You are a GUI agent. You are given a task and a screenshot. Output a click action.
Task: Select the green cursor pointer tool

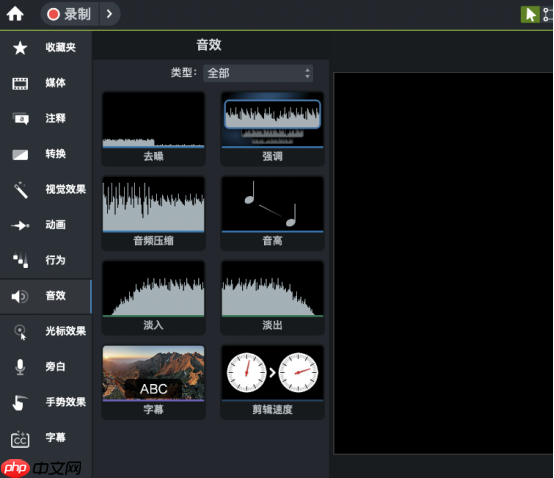tap(530, 14)
